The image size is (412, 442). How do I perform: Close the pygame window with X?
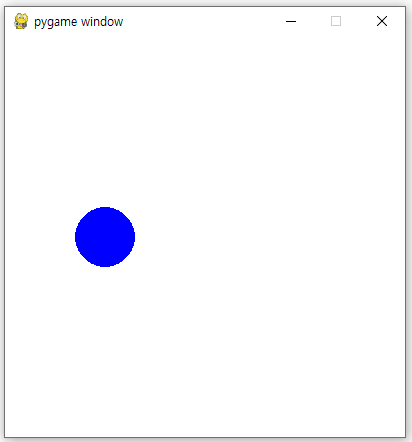click(382, 21)
